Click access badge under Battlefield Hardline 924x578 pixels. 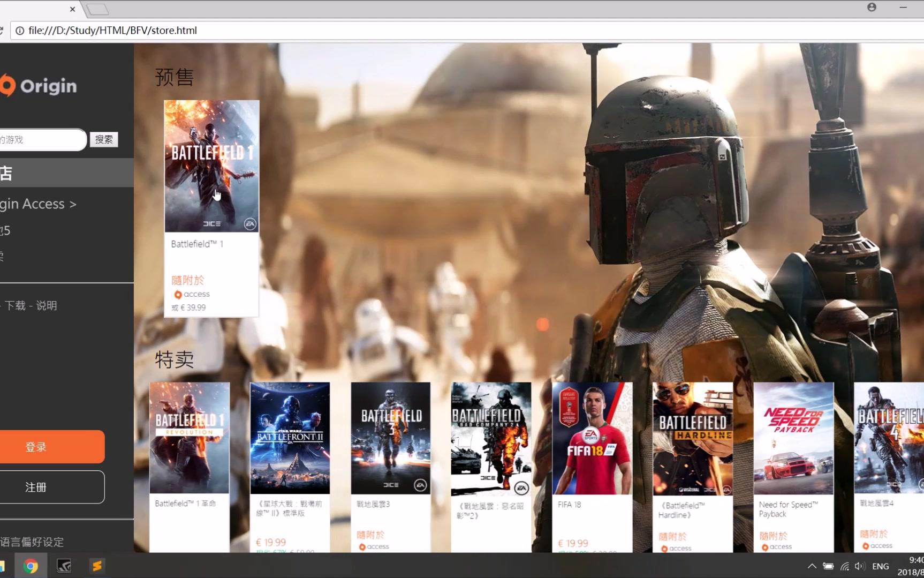[676, 548]
